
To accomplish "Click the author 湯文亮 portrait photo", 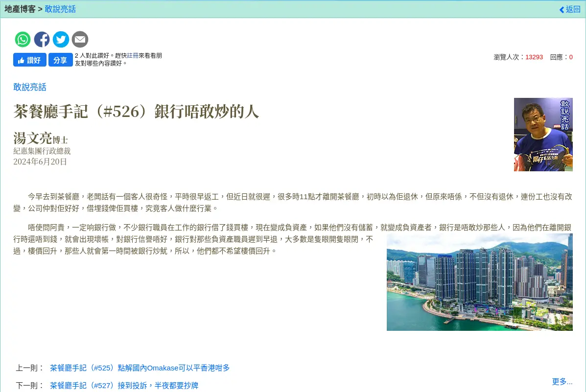I will click(543, 134).
